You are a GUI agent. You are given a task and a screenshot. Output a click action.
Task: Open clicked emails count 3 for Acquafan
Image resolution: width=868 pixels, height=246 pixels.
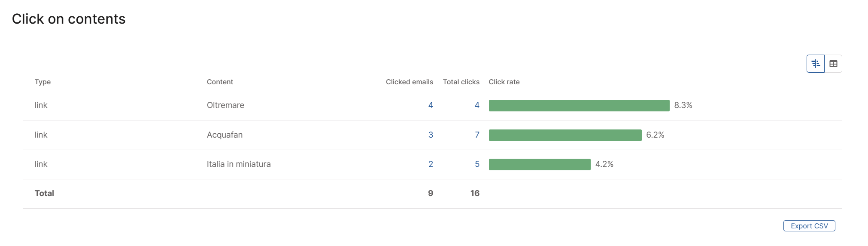pyautogui.click(x=431, y=135)
